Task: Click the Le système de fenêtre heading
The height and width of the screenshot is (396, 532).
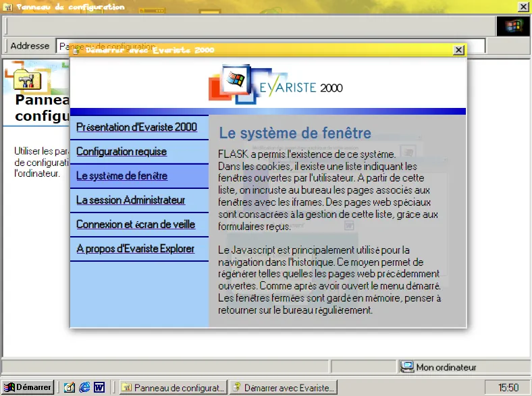Action: 295,133
